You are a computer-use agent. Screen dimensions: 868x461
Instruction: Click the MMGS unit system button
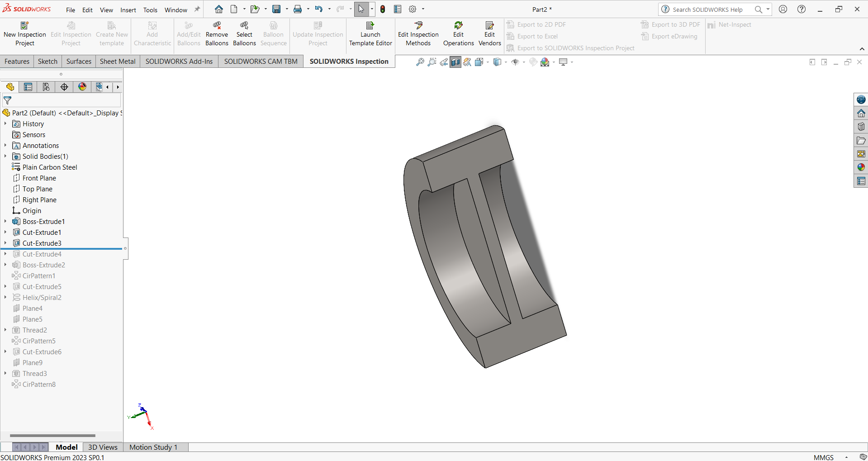pyautogui.click(x=823, y=457)
